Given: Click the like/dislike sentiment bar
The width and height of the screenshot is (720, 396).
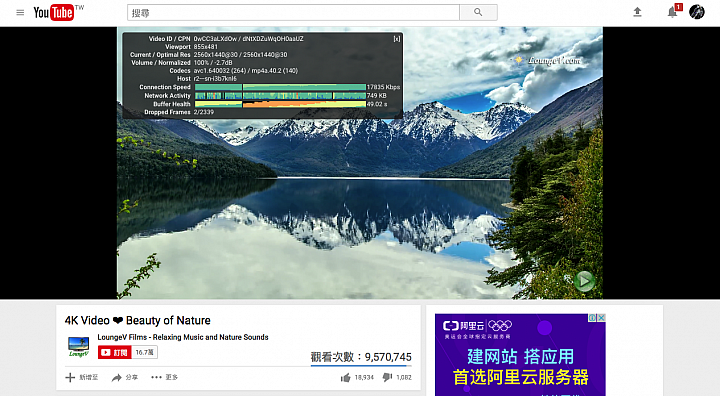Looking at the screenshot, I should pyautogui.click(x=361, y=366).
